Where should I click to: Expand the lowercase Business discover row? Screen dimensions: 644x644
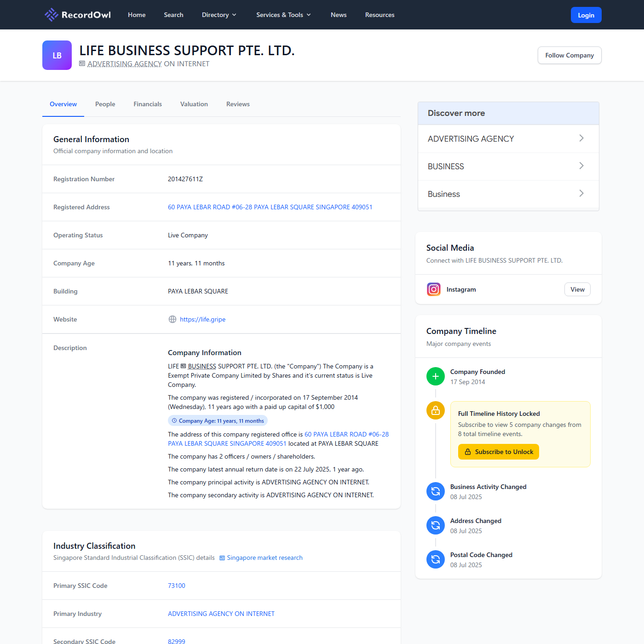coord(508,194)
